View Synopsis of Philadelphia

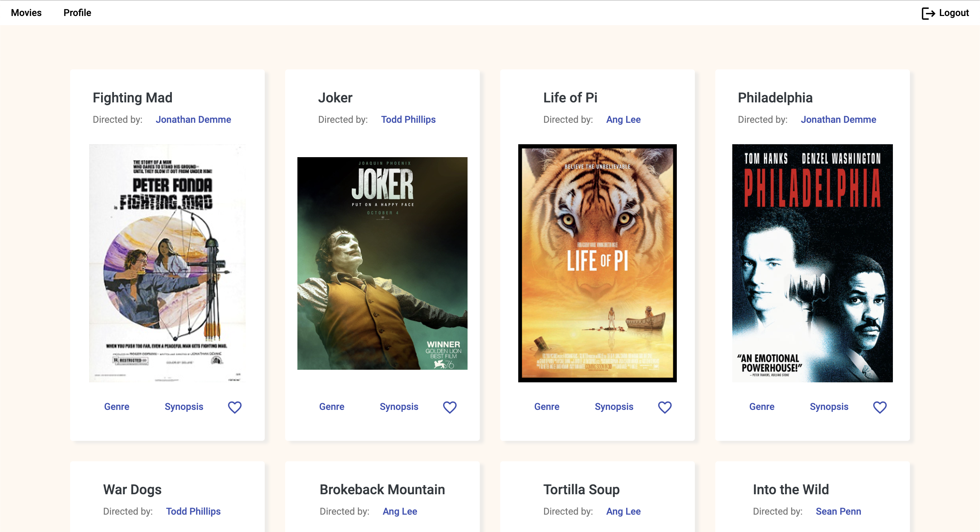point(829,406)
